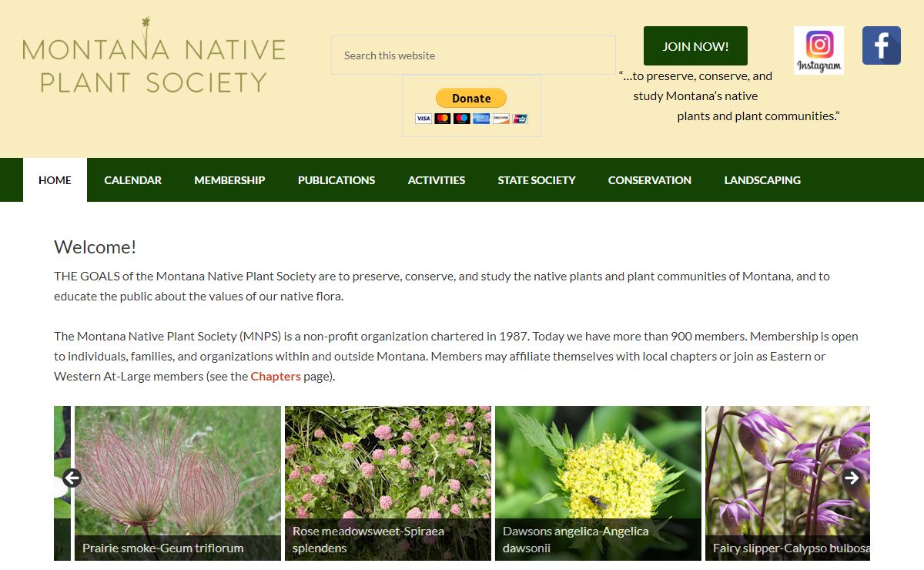
Task: Click the credit card icons under Donate
Action: [x=471, y=119]
